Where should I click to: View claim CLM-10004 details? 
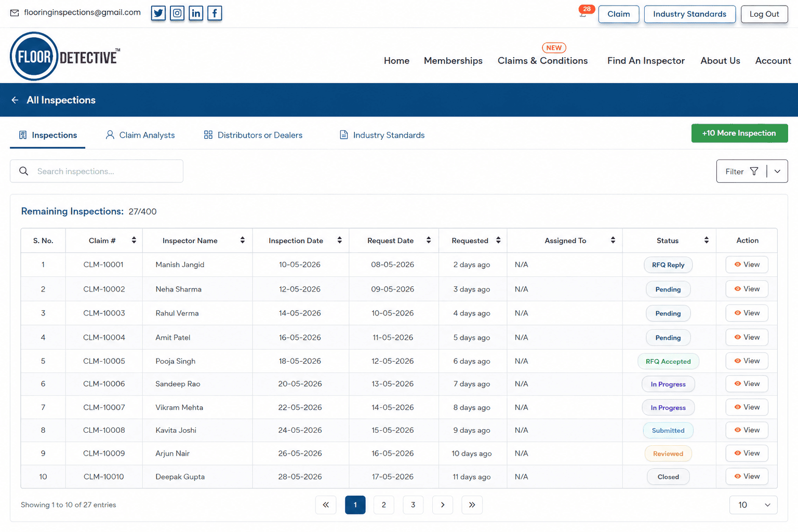[x=747, y=337]
